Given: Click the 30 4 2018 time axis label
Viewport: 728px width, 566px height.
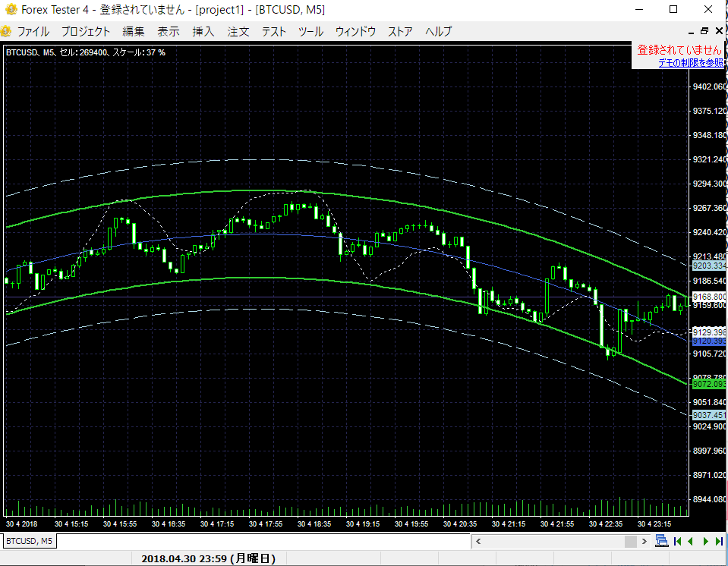Looking at the screenshot, I should coord(21,524).
